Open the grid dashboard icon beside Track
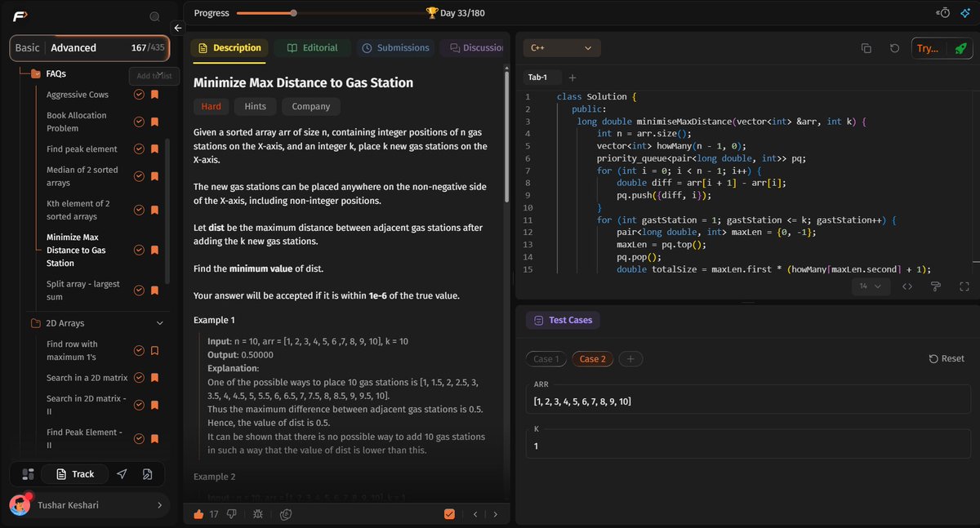 coord(28,474)
